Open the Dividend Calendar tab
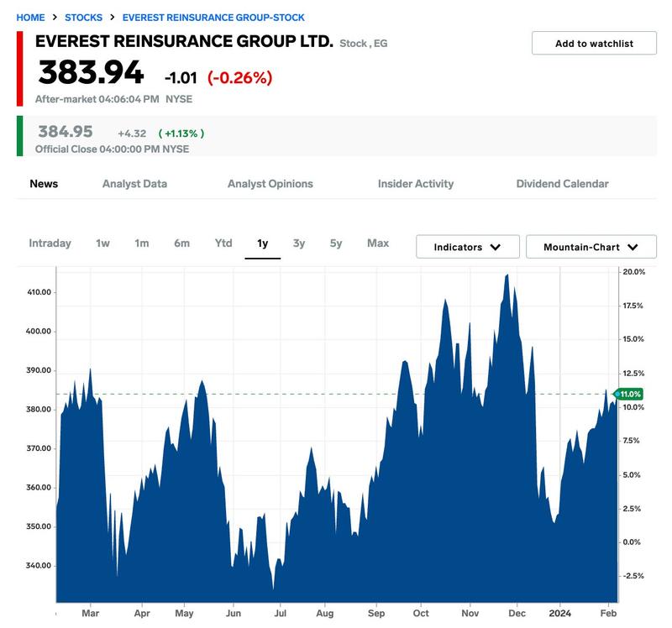The width and height of the screenshot is (672, 628). (562, 184)
